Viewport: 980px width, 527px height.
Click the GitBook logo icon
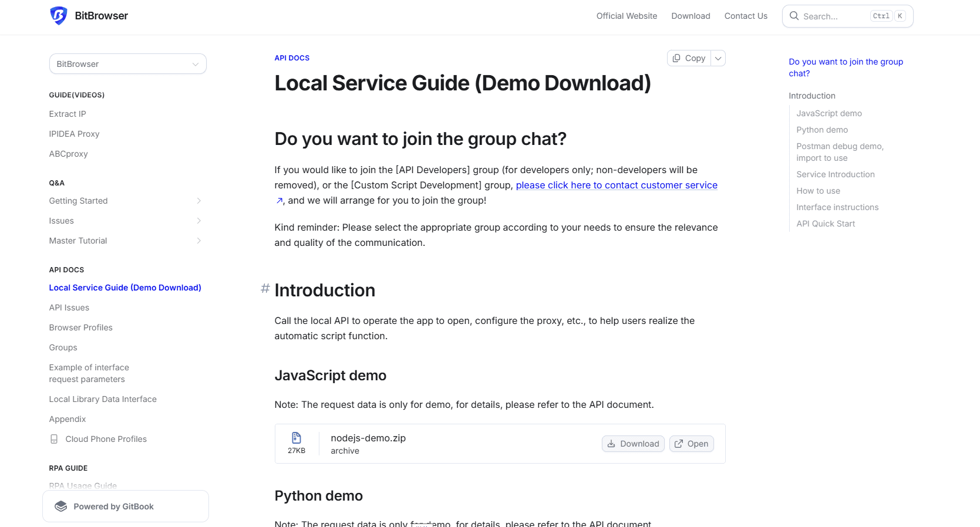(x=61, y=506)
